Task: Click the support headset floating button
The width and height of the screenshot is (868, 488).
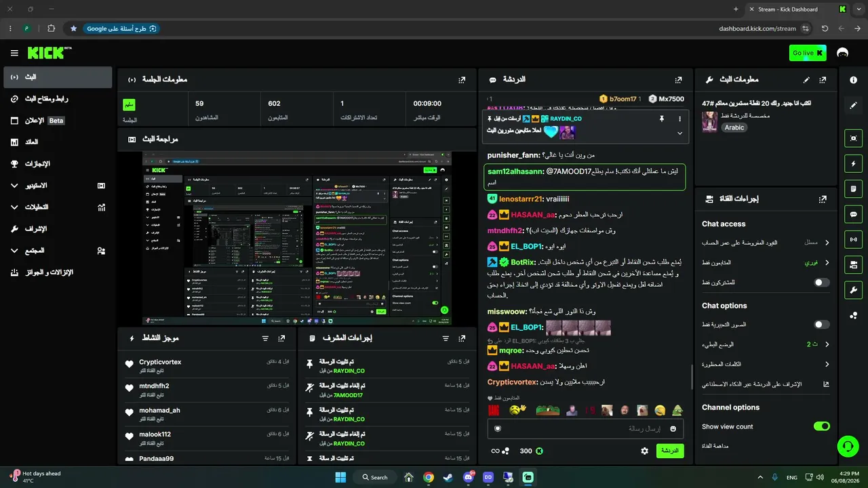Action: point(847,446)
